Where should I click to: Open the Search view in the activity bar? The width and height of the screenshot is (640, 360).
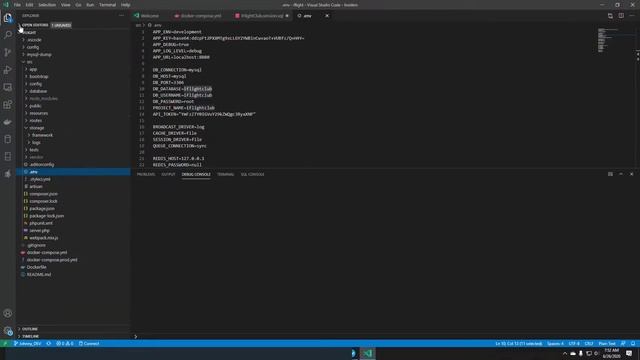8,35
